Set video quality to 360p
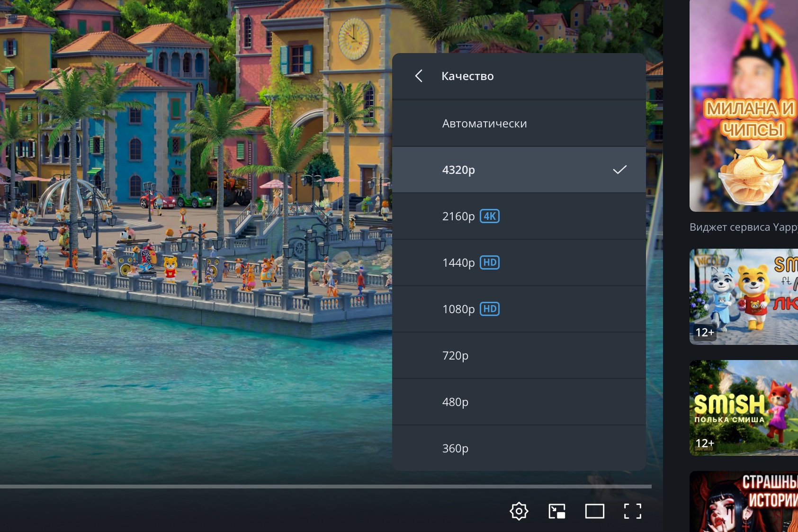Viewport: 798px width, 532px height. [519, 448]
